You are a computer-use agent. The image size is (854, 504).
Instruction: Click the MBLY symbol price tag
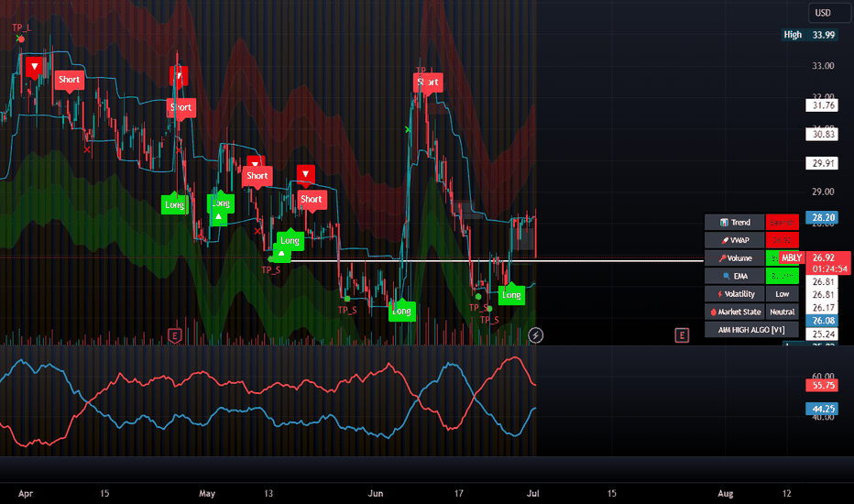click(x=792, y=257)
